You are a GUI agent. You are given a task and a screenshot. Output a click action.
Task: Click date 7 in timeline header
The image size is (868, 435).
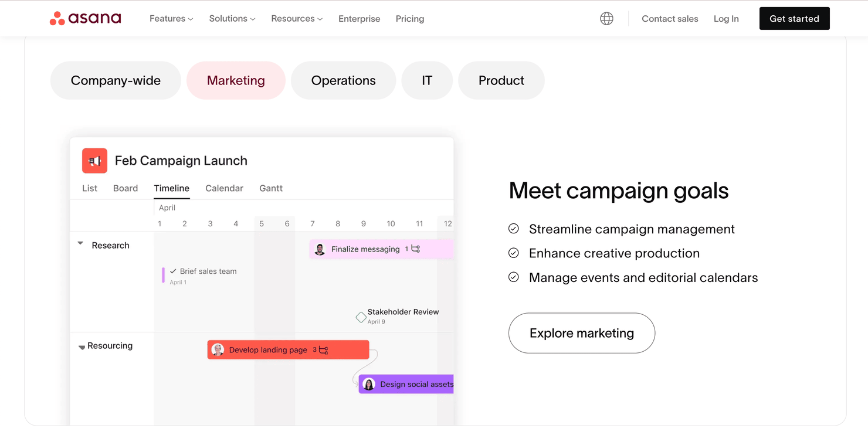point(313,223)
